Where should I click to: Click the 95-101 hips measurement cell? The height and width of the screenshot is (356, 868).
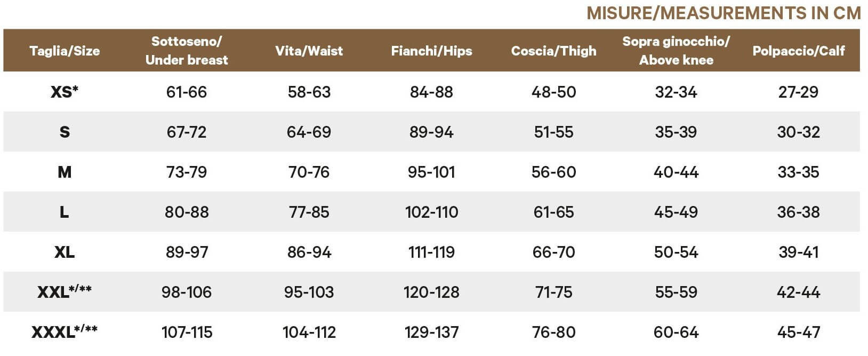431,172
